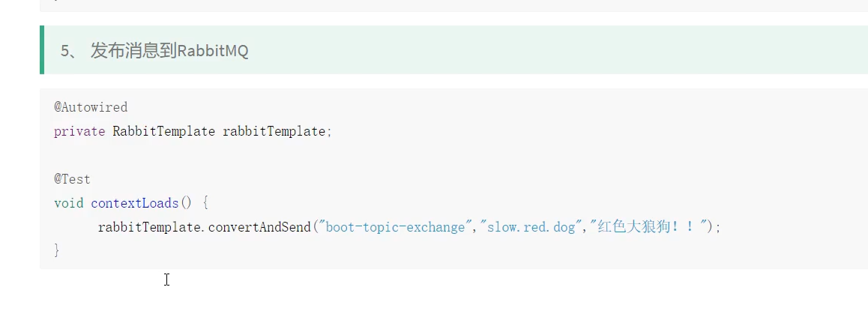Click the semicolon ending the convertAndSend line
Image resolution: width=868 pixels, height=314 pixels.
(x=718, y=227)
